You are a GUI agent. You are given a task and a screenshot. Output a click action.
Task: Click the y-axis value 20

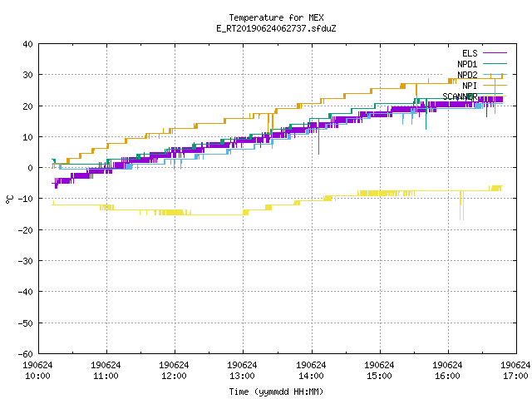click(x=27, y=106)
